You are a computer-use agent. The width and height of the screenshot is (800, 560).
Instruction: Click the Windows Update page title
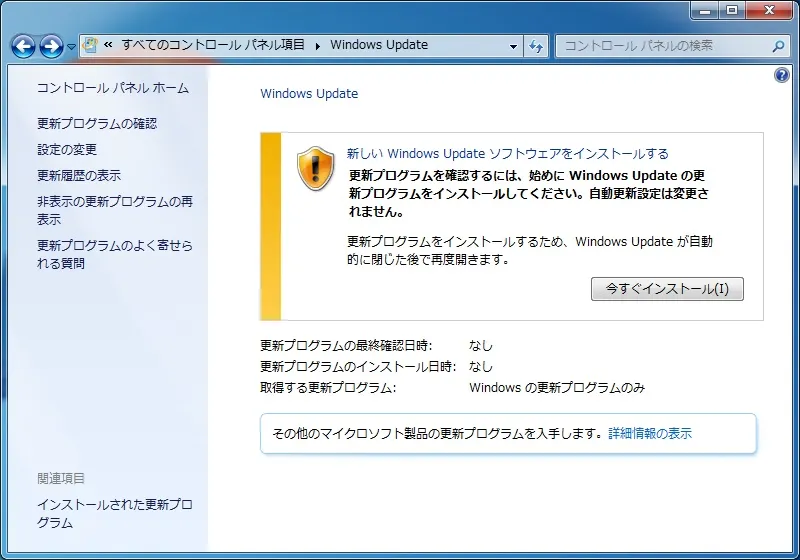tap(309, 93)
